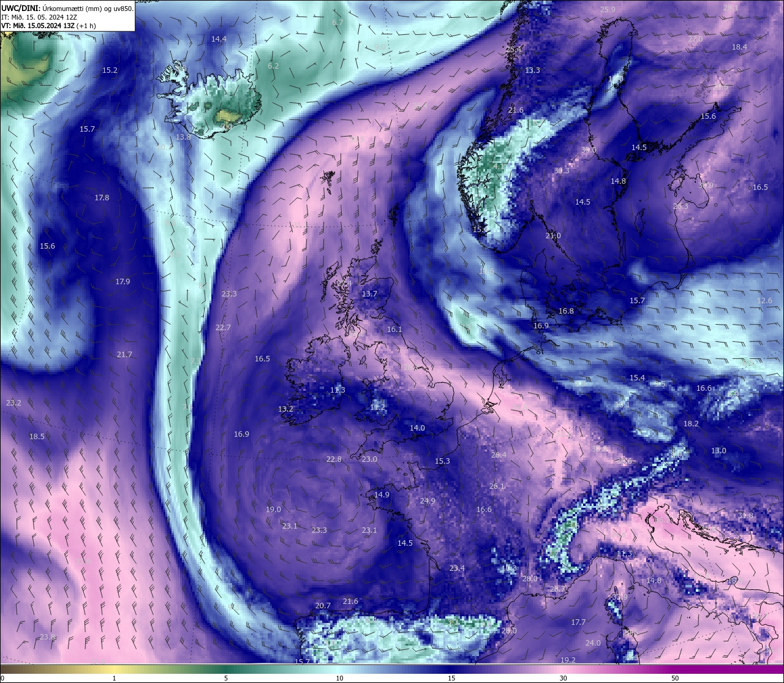The width and height of the screenshot is (784, 683).
Task: Click the '30.3' value over central Norway
Action: [562, 170]
